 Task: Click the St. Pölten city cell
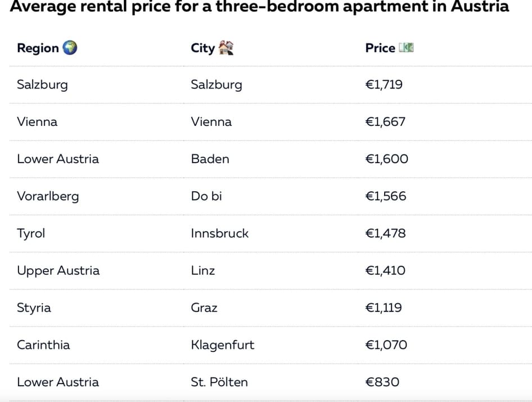[x=219, y=382]
